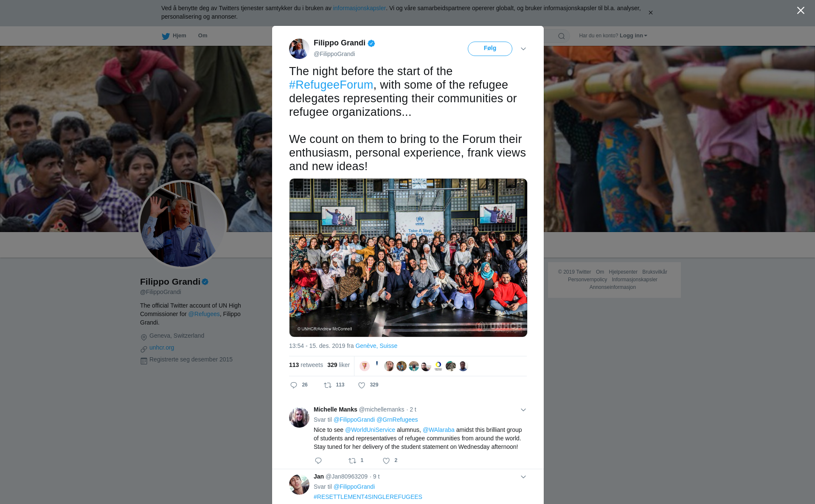
Task: View the refugee delegates group photo
Action: click(x=408, y=258)
